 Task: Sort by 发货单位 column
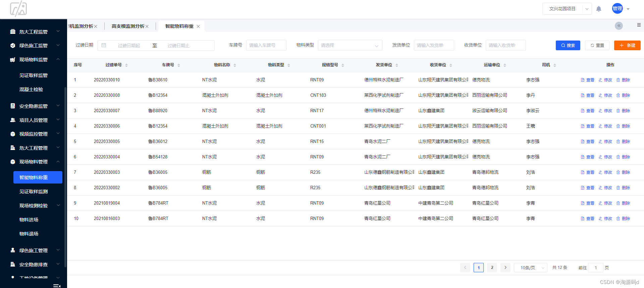[x=397, y=65]
